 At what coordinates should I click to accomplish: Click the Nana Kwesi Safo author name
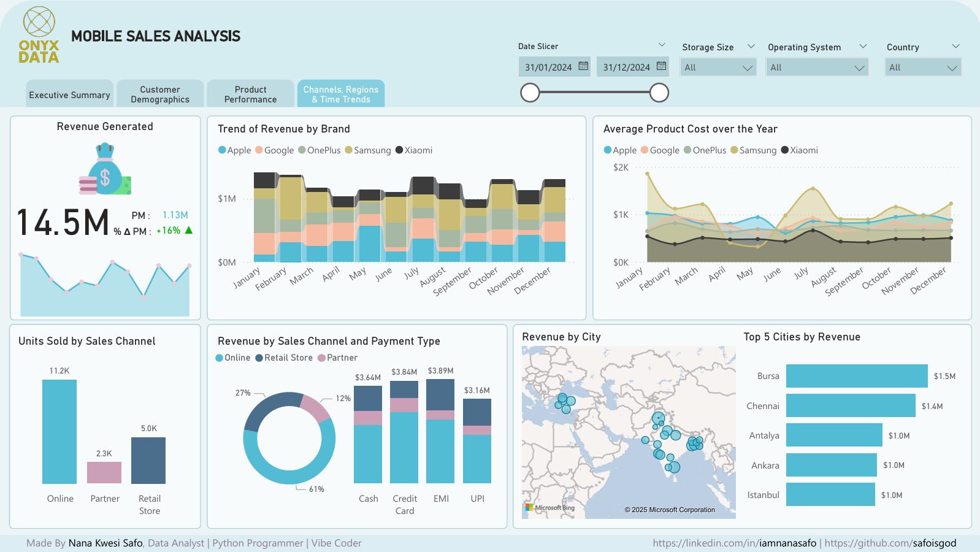(105, 543)
